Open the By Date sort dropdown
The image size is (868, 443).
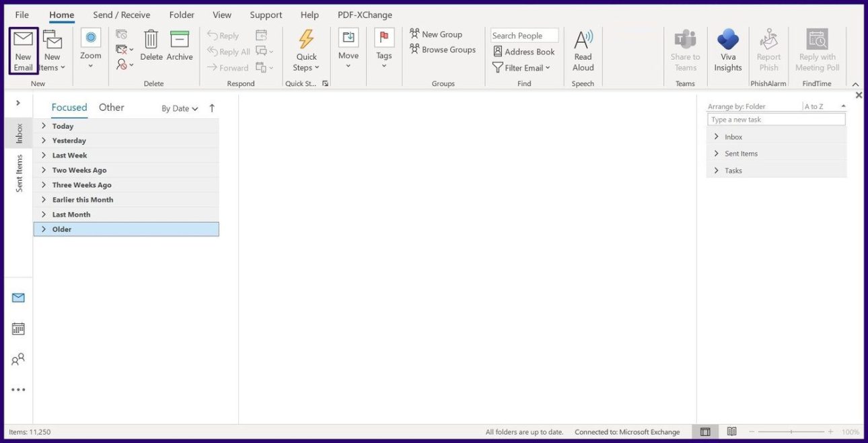(x=180, y=108)
